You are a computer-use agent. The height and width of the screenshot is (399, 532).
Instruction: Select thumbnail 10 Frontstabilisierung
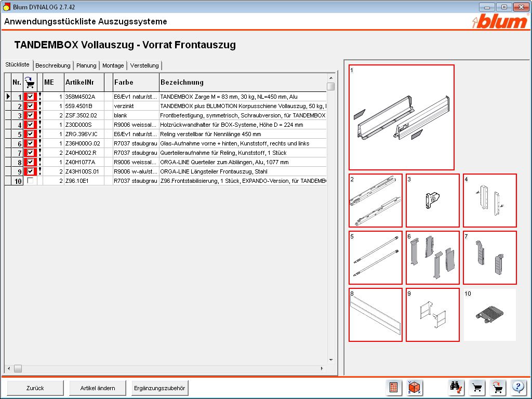(x=489, y=315)
